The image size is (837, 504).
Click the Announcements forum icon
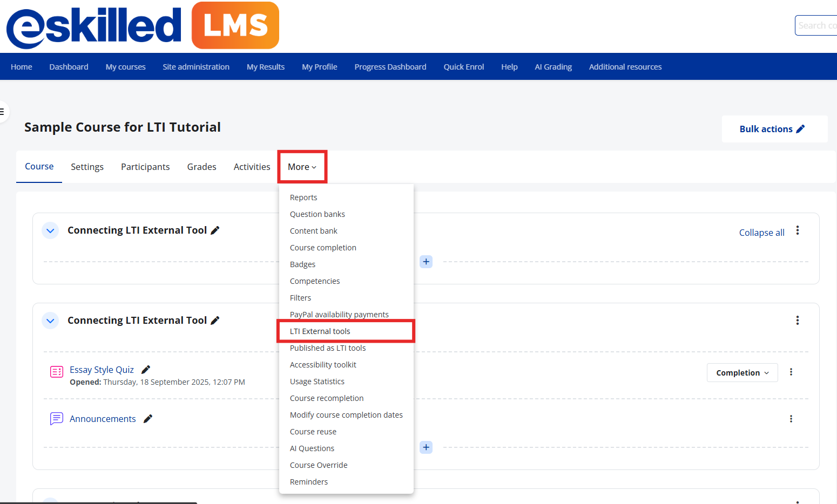pyautogui.click(x=57, y=419)
